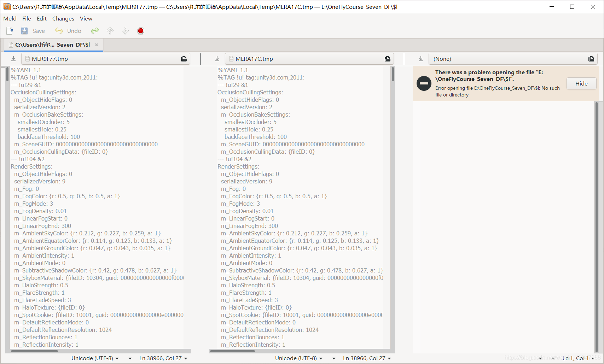The width and height of the screenshot is (604, 364).
Task: Go to previous change with up arrow
Action: click(110, 31)
